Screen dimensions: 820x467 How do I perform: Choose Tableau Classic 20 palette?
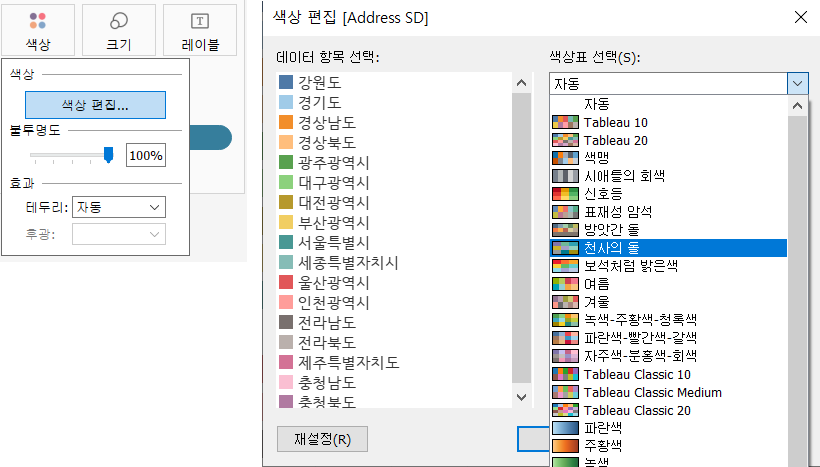tap(669, 410)
